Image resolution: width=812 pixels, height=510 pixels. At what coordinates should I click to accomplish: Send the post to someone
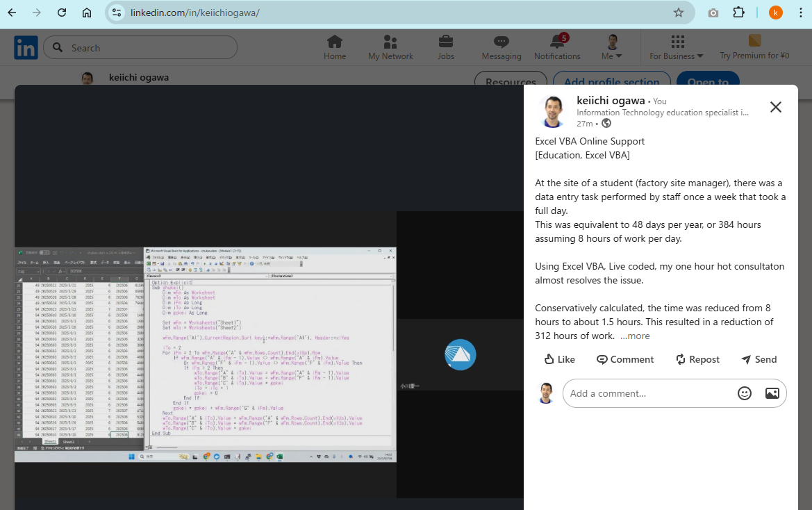(759, 359)
